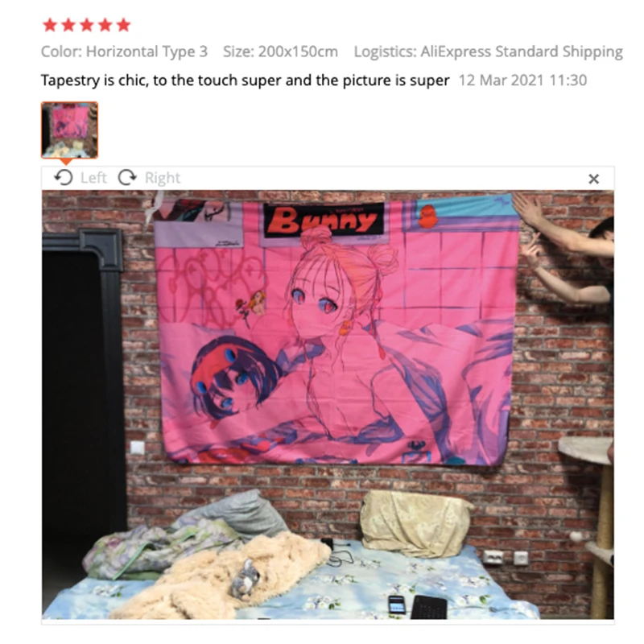This screenshot has height=644, width=644.
Task: Click the second red rating star
Action: pyautogui.click(x=68, y=25)
